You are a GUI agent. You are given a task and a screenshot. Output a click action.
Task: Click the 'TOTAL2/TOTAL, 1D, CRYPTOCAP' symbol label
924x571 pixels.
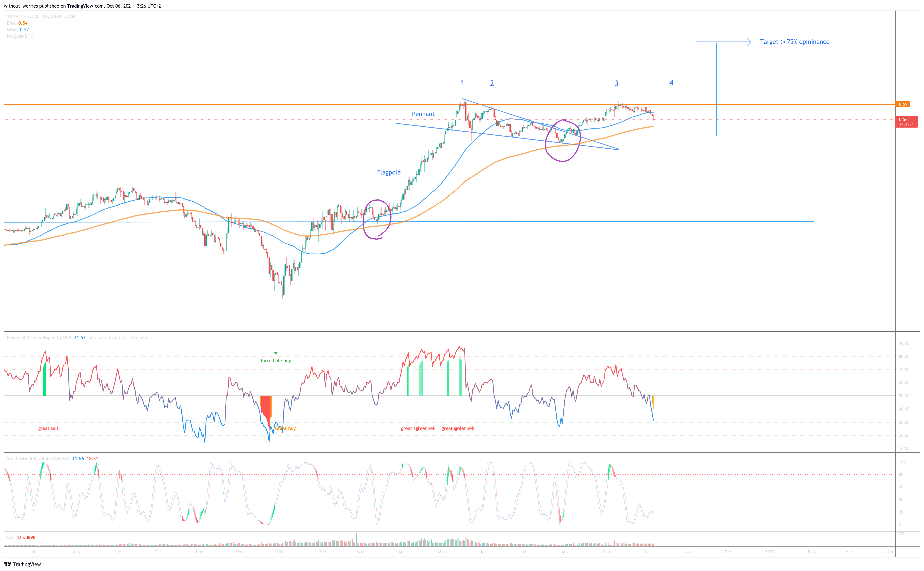tap(41, 17)
